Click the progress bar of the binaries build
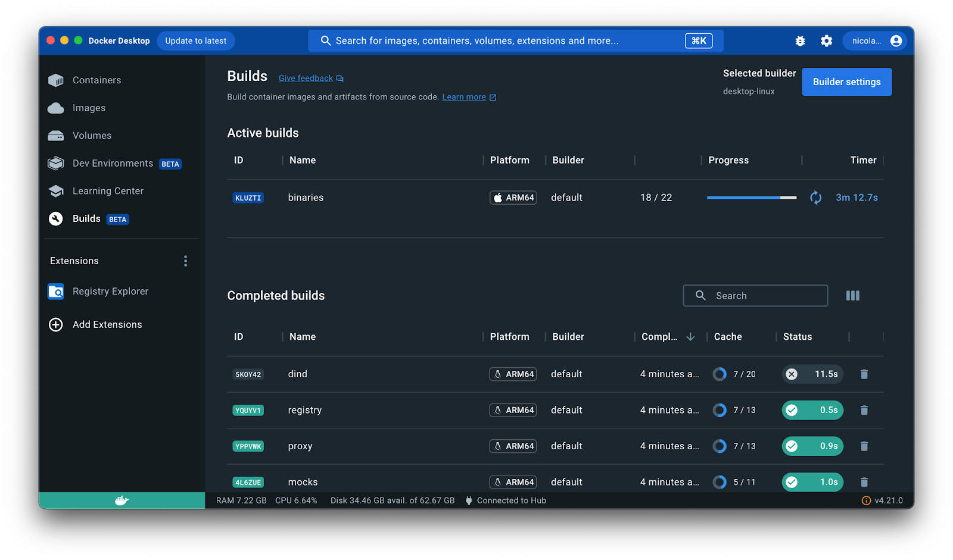 click(751, 197)
